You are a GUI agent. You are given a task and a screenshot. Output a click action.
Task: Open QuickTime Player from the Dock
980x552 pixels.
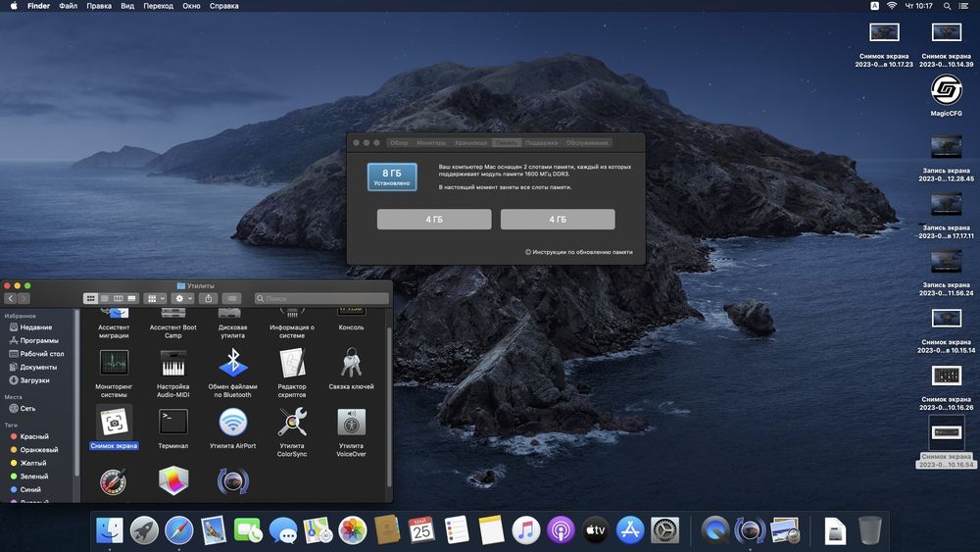(x=715, y=530)
